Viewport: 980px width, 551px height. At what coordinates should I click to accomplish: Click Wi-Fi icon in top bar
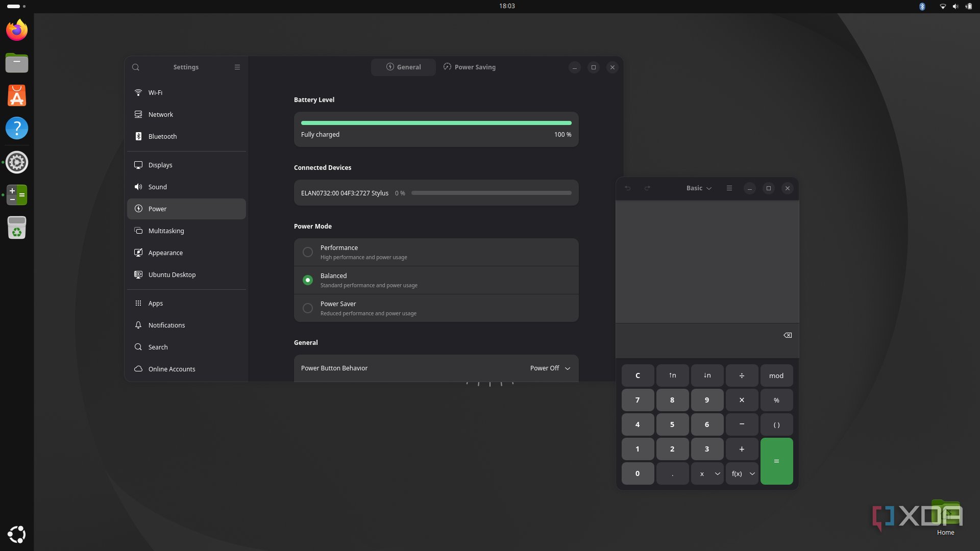point(943,6)
